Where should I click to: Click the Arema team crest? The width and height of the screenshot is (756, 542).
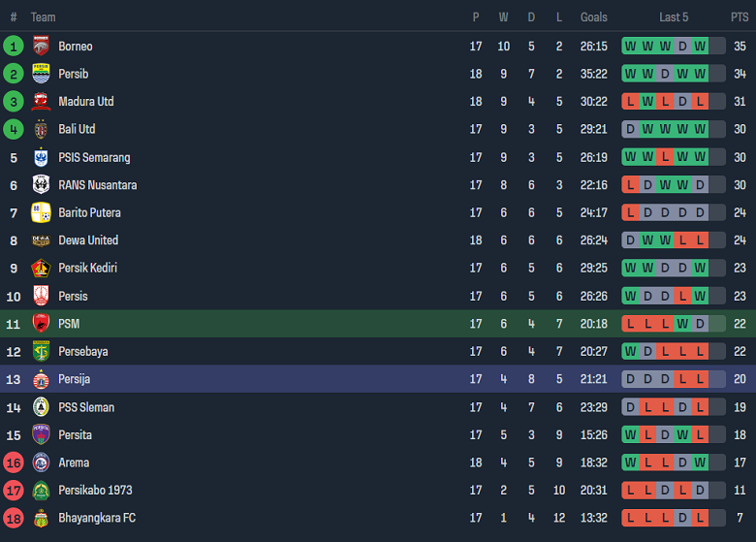pyautogui.click(x=41, y=462)
